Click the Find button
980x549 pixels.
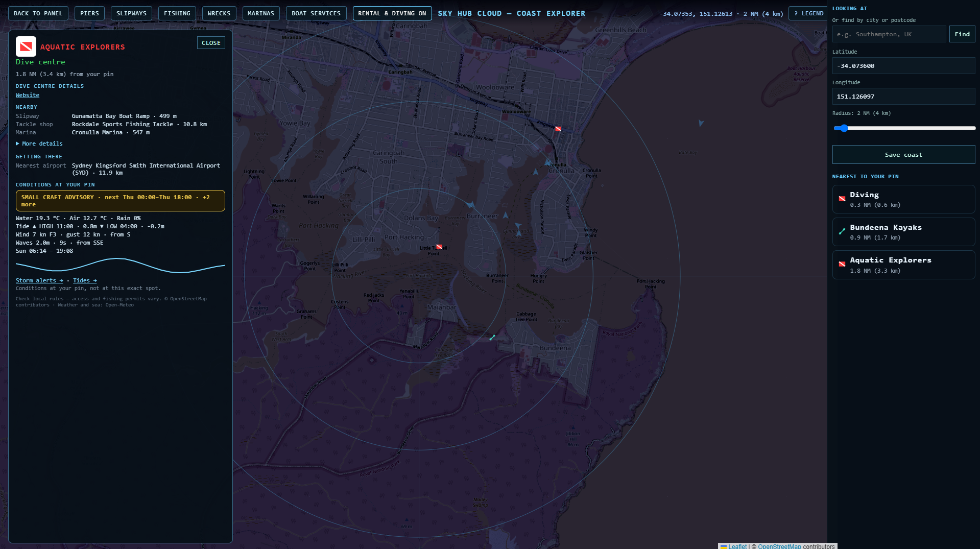[962, 34]
